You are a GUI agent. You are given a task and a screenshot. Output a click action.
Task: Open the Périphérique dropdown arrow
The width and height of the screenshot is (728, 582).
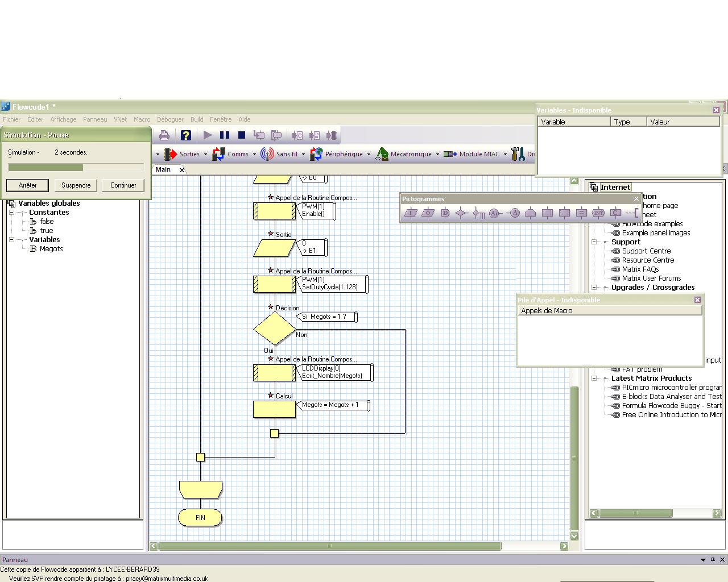pos(369,154)
